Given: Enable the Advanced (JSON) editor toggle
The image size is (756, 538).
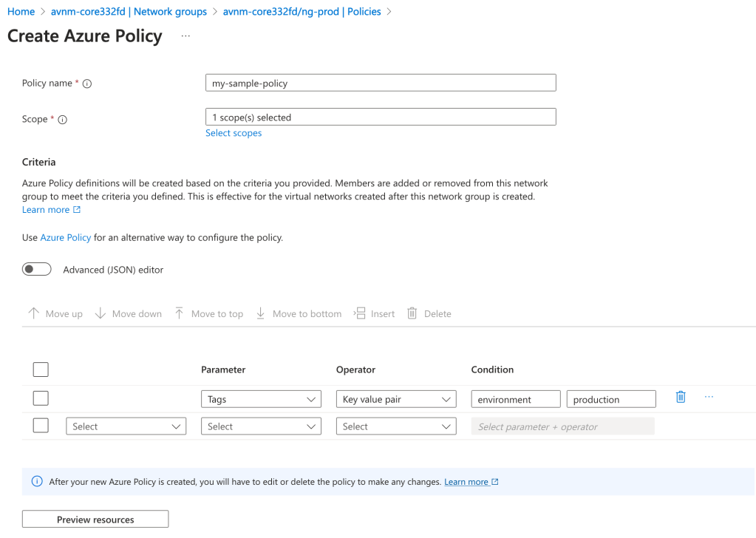Looking at the screenshot, I should [x=37, y=270].
